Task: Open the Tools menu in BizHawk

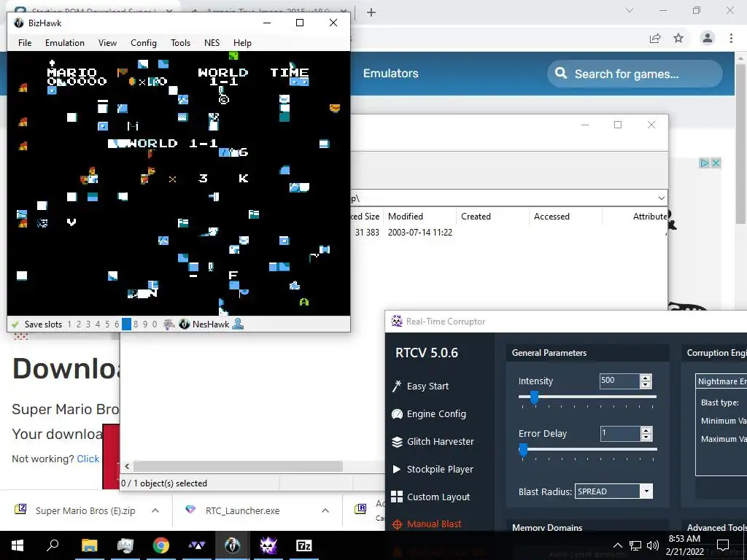Action: click(x=181, y=43)
